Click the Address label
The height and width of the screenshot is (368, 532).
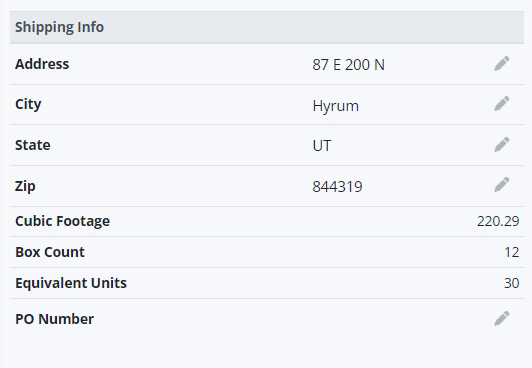point(42,64)
